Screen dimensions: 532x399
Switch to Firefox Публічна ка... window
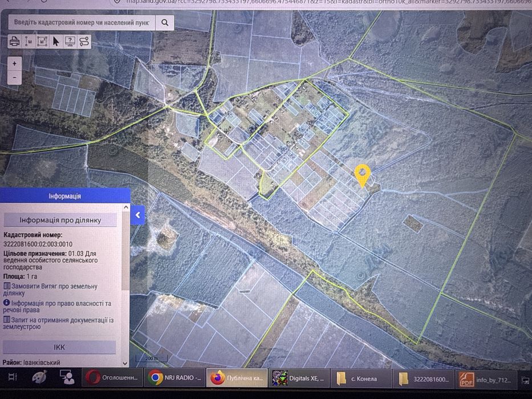[x=237, y=377]
